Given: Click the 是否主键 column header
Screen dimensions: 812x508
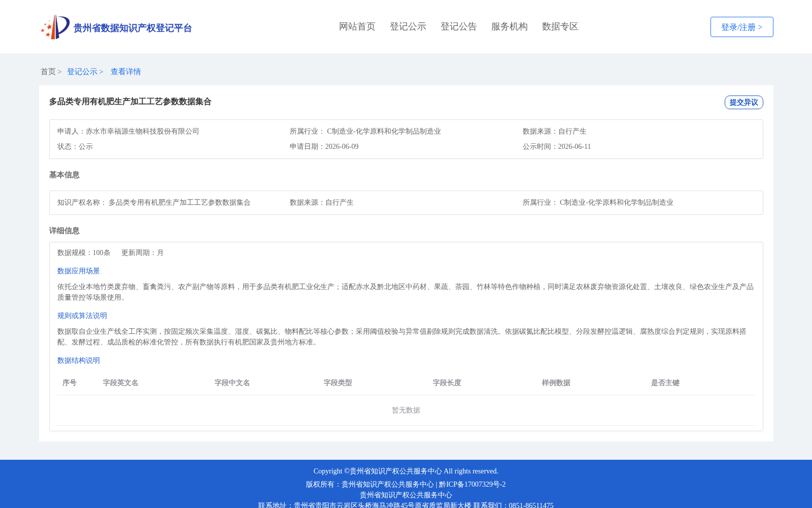Looking at the screenshot, I should (665, 383).
